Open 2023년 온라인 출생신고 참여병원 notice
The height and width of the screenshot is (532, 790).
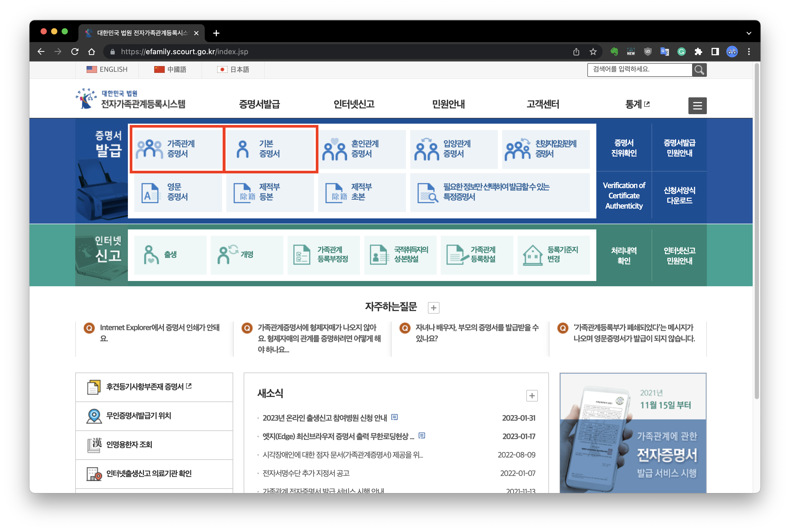(324, 418)
